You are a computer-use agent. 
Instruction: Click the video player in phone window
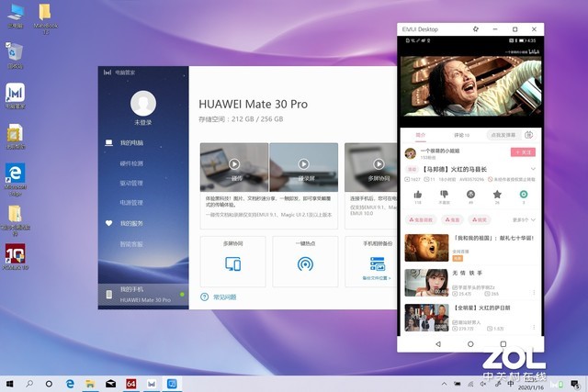coord(470,86)
